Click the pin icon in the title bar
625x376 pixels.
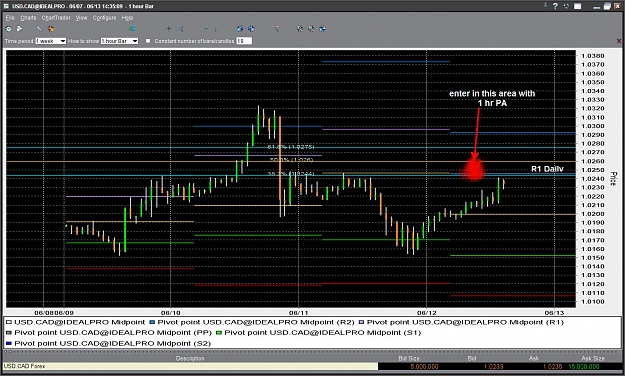tap(546, 6)
